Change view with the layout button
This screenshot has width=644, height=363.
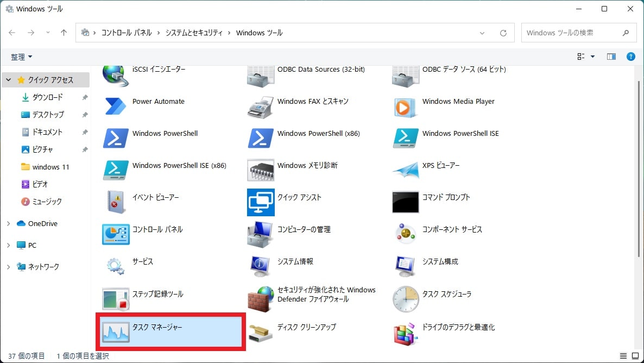[581, 57]
